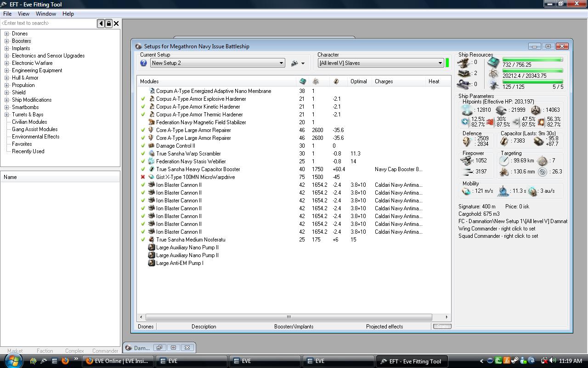Click the horizontal scrollbar under modules list

coord(288,317)
